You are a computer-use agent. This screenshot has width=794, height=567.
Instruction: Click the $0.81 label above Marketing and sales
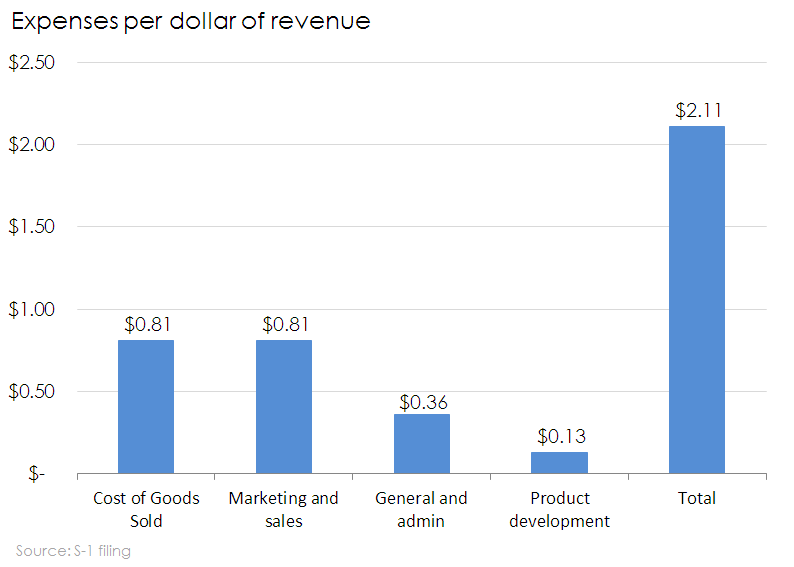[x=284, y=325]
